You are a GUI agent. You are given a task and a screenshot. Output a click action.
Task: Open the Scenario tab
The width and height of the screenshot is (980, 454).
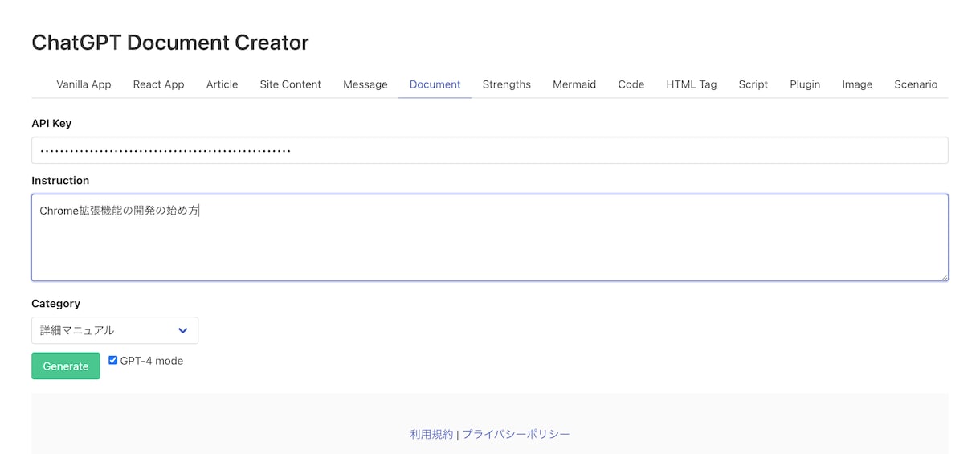916,84
